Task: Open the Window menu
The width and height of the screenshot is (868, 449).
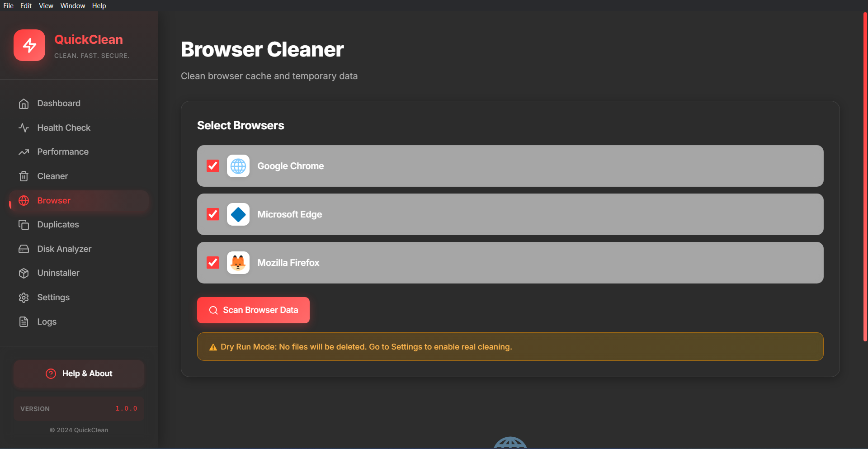Action: [72, 5]
